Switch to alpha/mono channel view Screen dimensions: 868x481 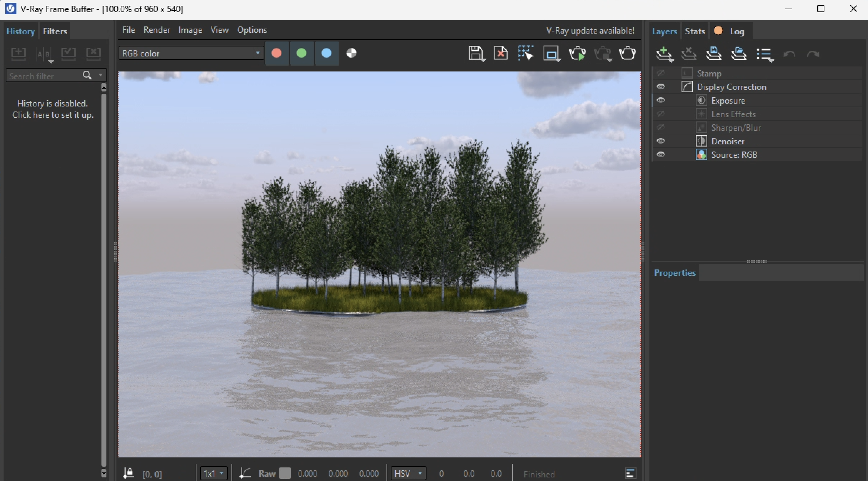[351, 53]
